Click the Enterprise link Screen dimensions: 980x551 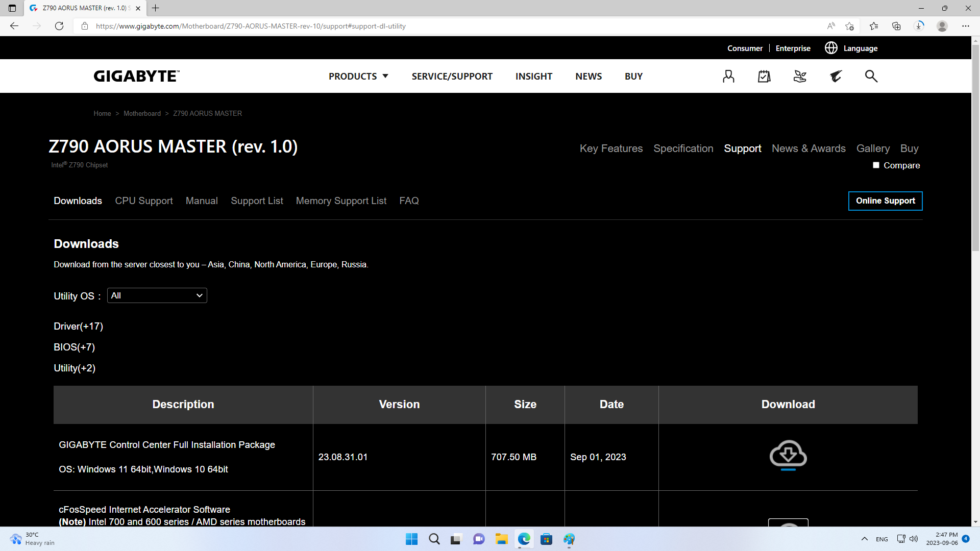[x=793, y=48]
